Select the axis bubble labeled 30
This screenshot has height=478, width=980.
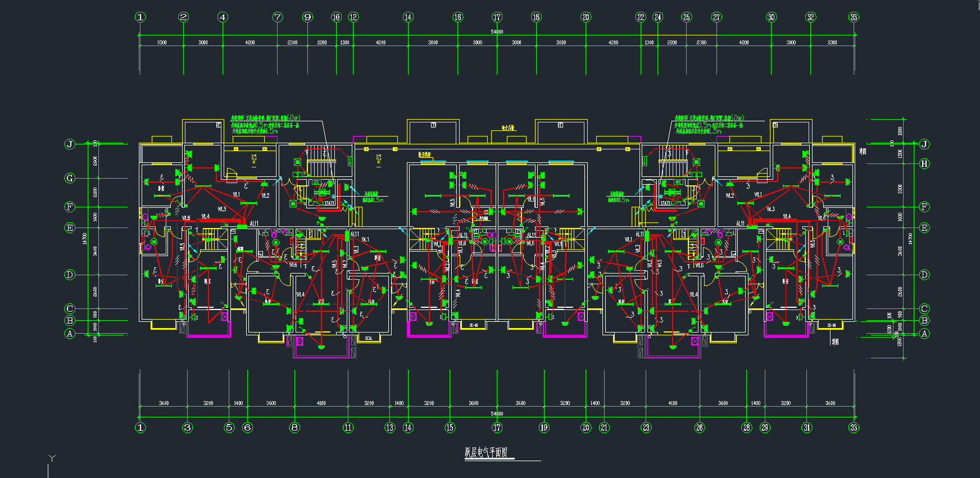[x=771, y=17]
